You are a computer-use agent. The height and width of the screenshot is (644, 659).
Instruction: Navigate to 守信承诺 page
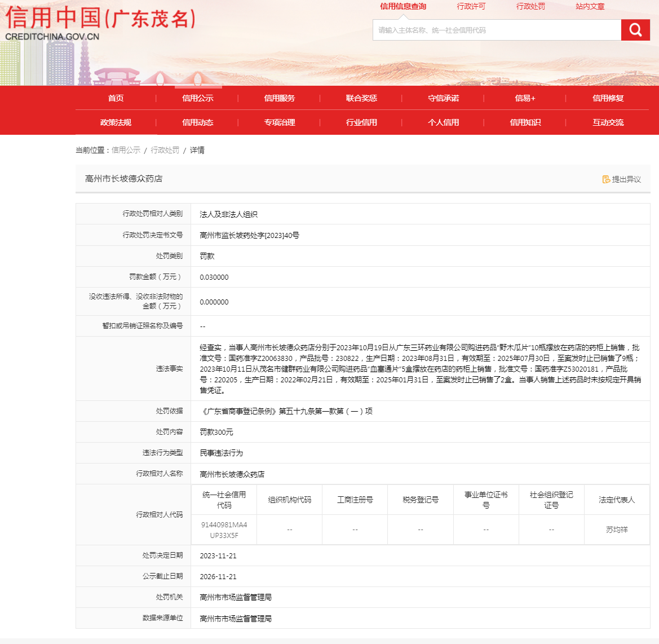point(444,98)
